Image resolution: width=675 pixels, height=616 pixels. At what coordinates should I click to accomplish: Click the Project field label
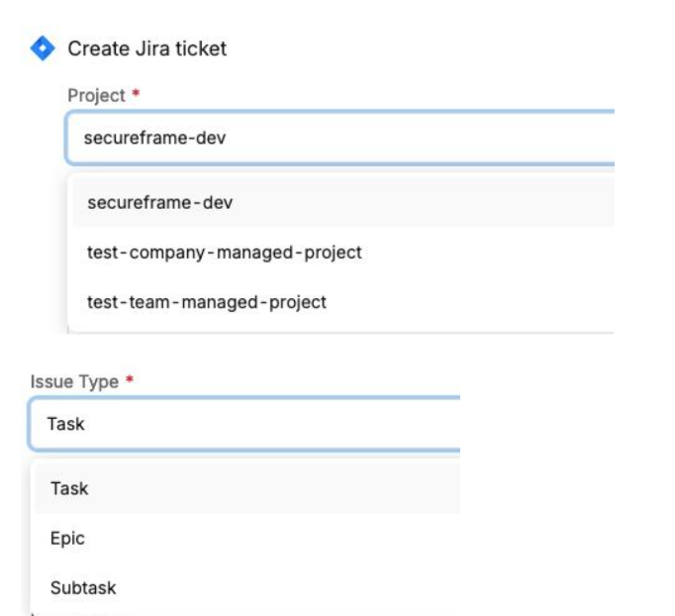tap(96, 95)
